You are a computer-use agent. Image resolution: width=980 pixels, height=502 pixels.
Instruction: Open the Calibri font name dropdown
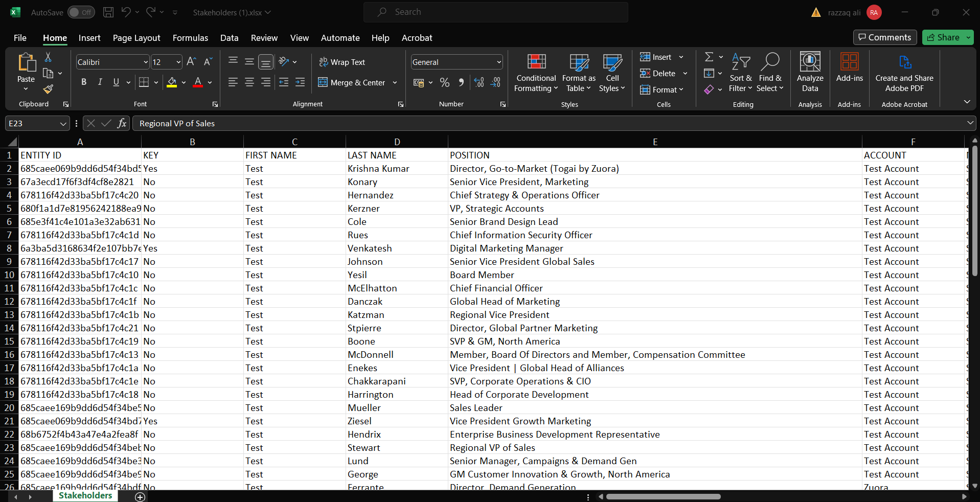click(x=146, y=62)
